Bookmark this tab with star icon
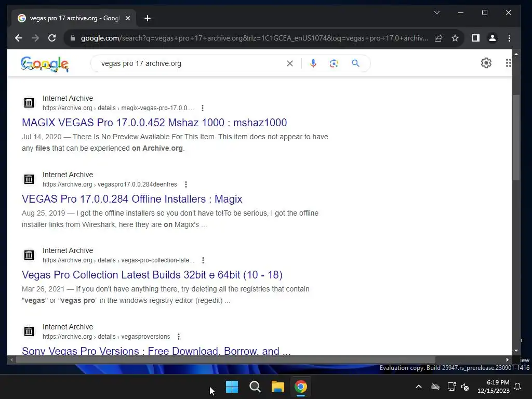The height and width of the screenshot is (399, 532). tap(455, 38)
